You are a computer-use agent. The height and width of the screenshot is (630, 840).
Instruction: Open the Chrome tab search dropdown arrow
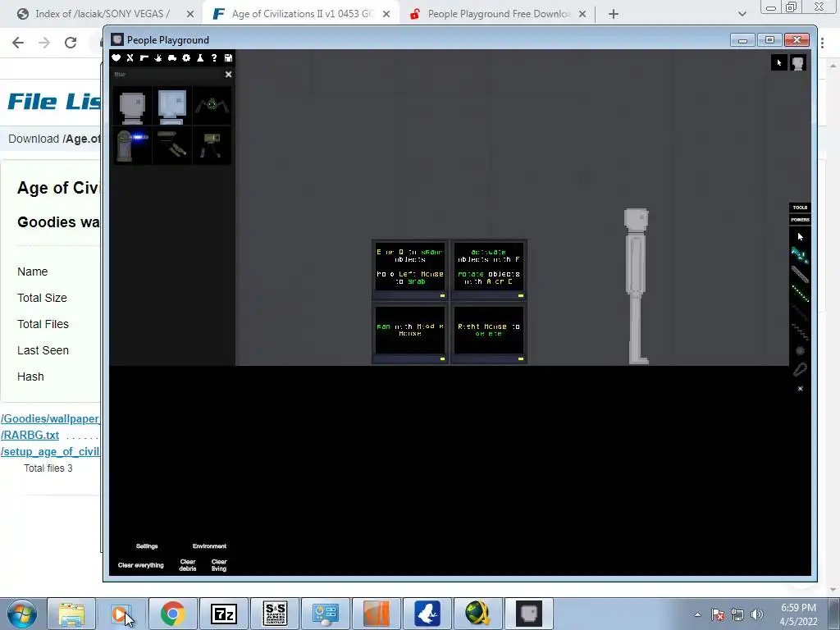(x=742, y=14)
